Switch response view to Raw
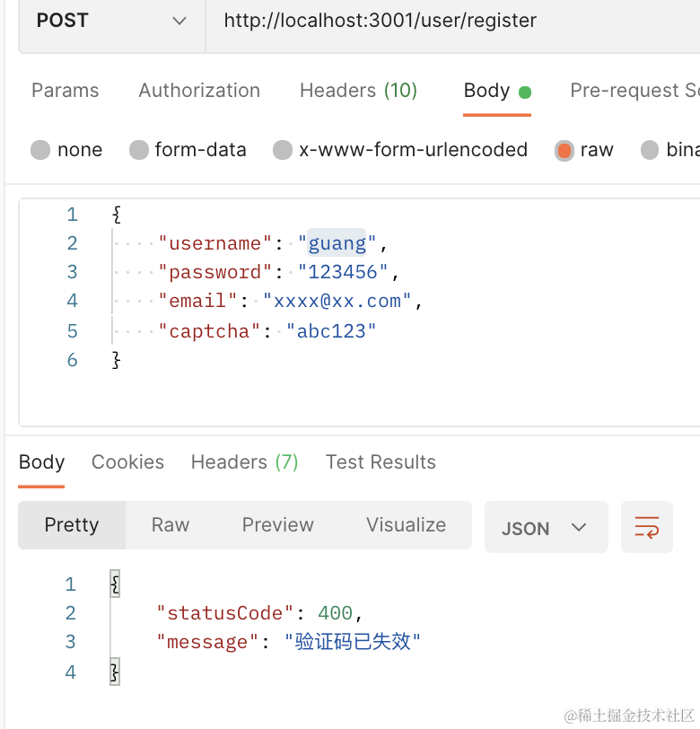700x729 pixels. click(x=171, y=525)
